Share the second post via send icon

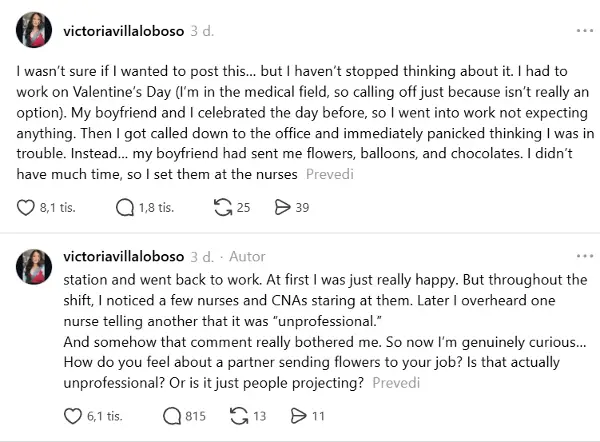click(x=297, y=416)
